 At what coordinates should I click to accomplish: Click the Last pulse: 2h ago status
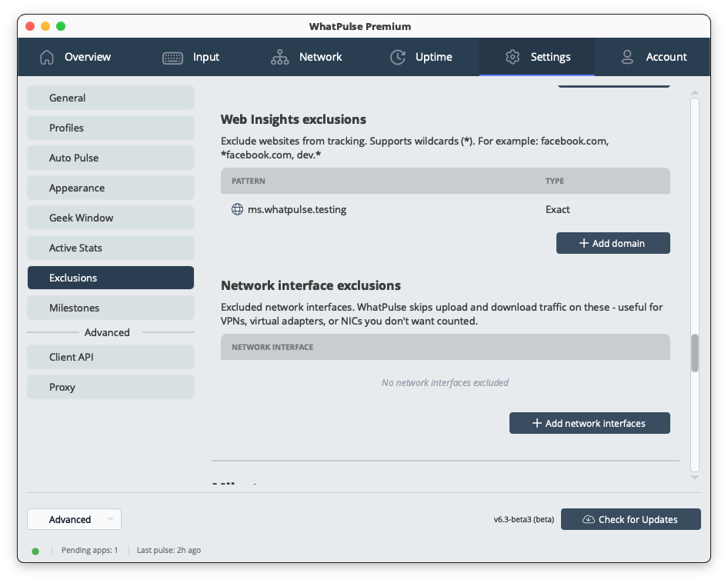(x=169, y=551)
